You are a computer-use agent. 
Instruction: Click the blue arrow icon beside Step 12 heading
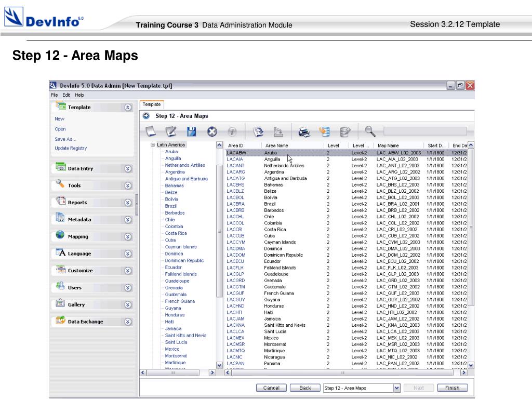(146, 116)
